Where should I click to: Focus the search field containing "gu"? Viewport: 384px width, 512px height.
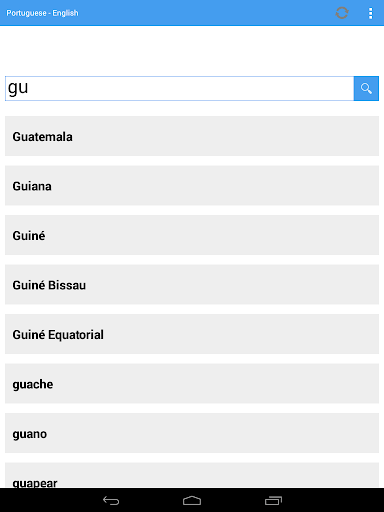179,88
